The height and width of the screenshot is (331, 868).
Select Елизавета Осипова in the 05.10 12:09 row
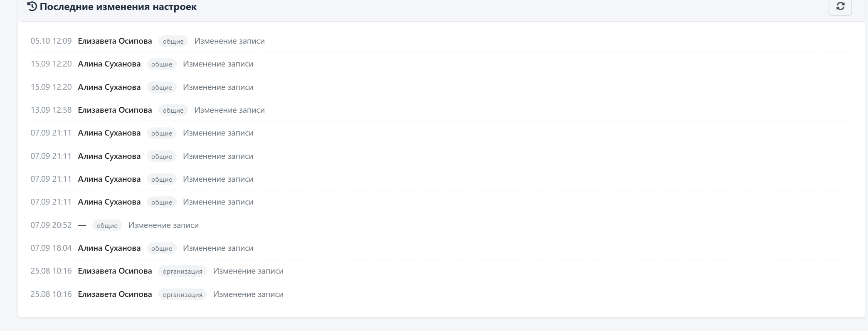pyautogui.click(x=115, y=41)
